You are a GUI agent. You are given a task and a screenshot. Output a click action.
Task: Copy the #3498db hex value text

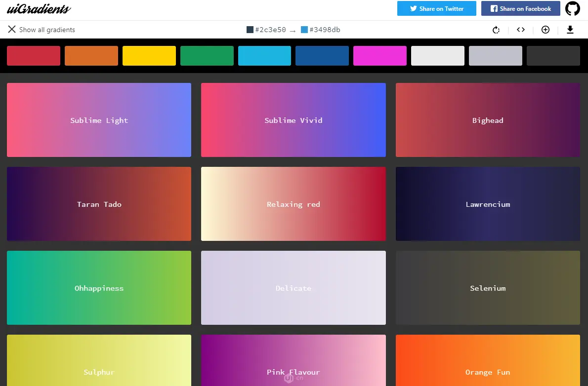click(x=325, y=30)
